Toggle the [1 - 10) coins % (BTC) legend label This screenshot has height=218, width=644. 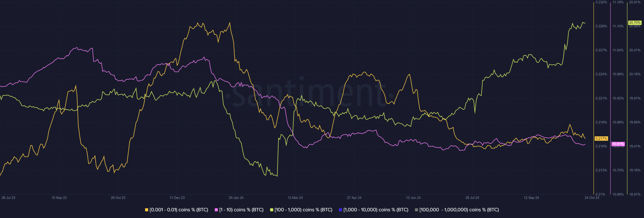(x=241, y=210)
